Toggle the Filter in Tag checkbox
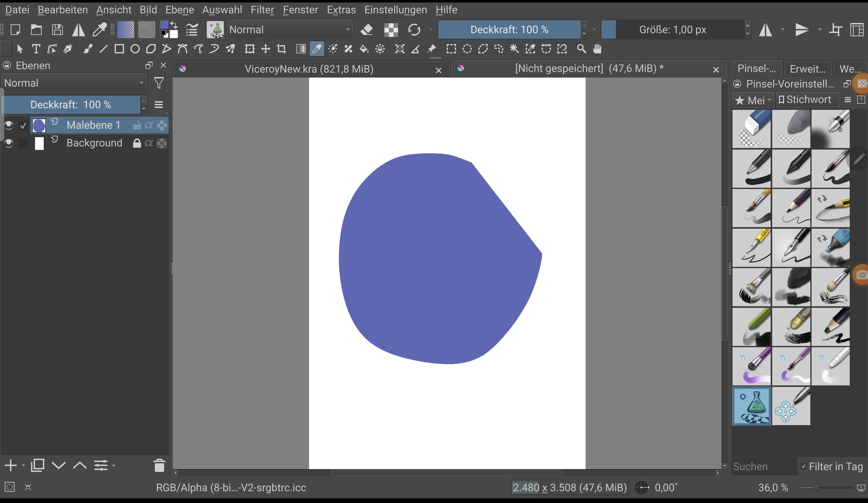The image size is (868, 503). tap(804, 466)
